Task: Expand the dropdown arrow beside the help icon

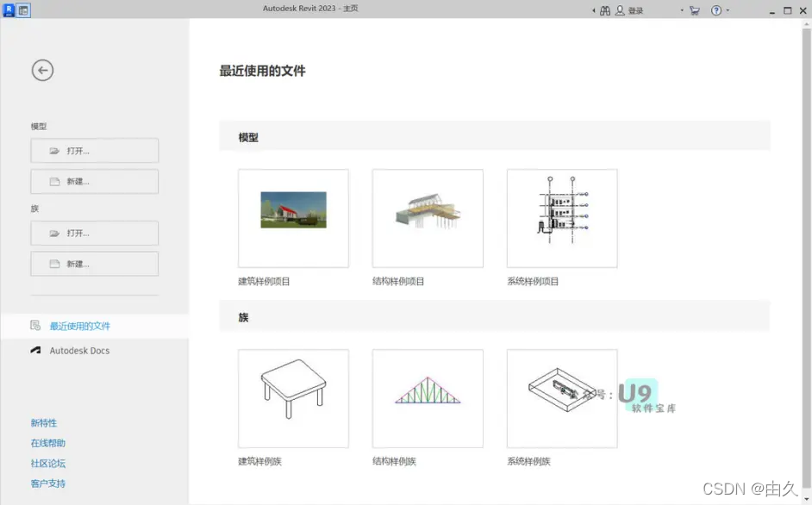Action: tap(728, 10)
